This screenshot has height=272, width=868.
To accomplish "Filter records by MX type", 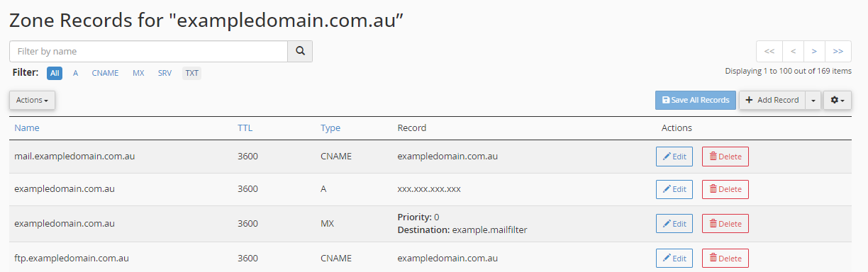I will pyautogui.click(x=138, y=73).
